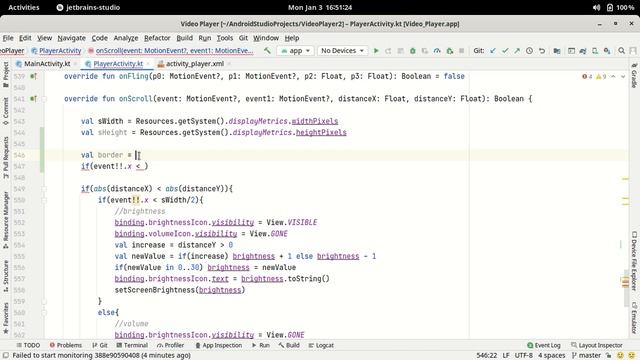Click the Git Commit checkmark icon
This screenshot has height=360, width=640.
pos(505,51)
